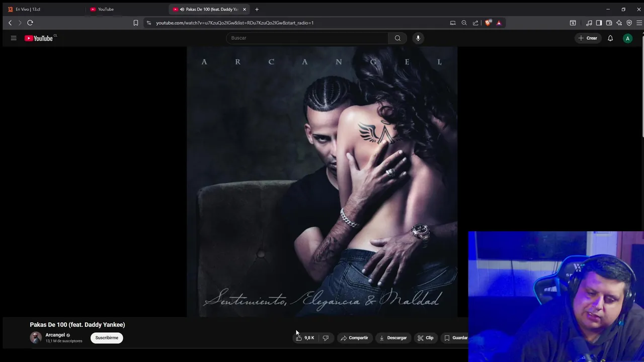This screenshot has height=362, width=644.
Task: Open YouTube notifications bell
Action: 610,38
